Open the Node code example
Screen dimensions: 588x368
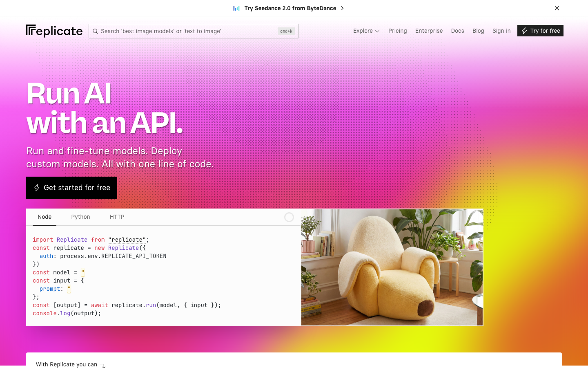45,217
